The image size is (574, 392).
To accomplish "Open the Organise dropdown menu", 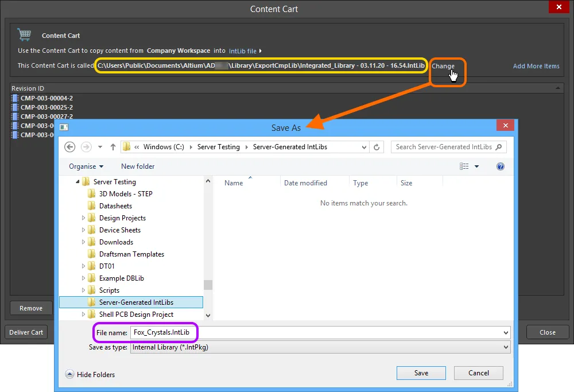I will click(x=86, y=166).
